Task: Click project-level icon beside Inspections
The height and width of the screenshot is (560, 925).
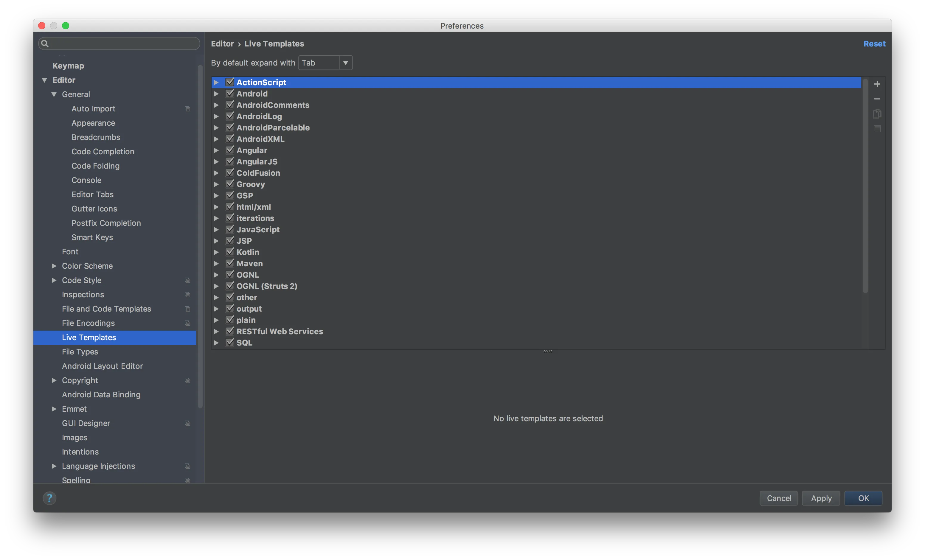Action: [x=187, y=295]
